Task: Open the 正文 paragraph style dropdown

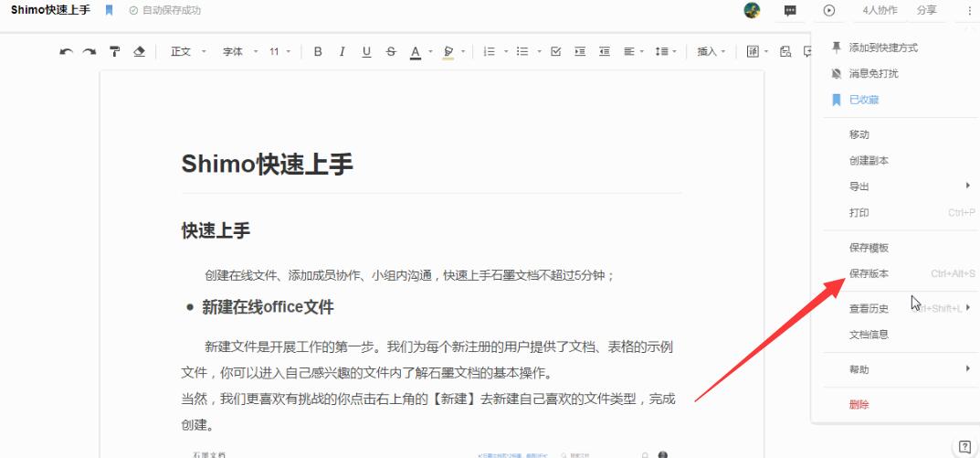Action: (188, 52)
